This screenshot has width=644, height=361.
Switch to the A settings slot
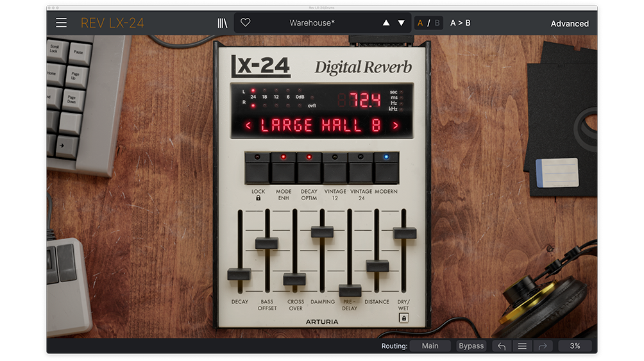tap(420, 23)
